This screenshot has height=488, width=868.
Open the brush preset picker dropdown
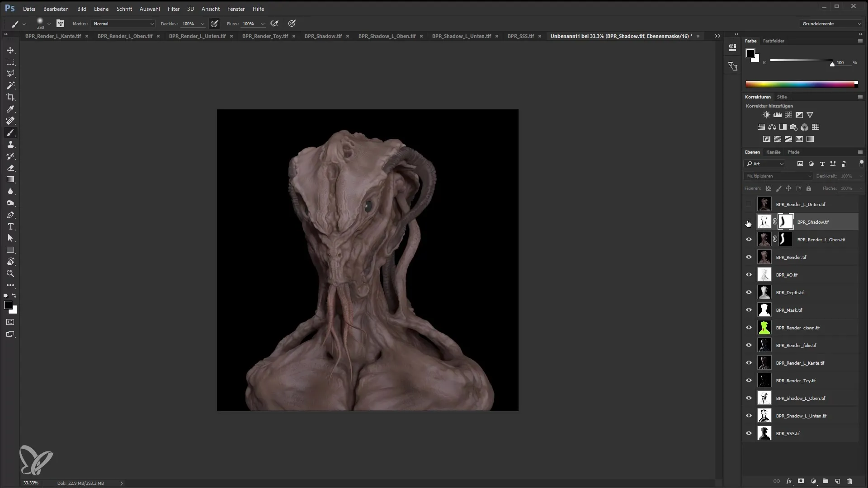click(49, 24)
